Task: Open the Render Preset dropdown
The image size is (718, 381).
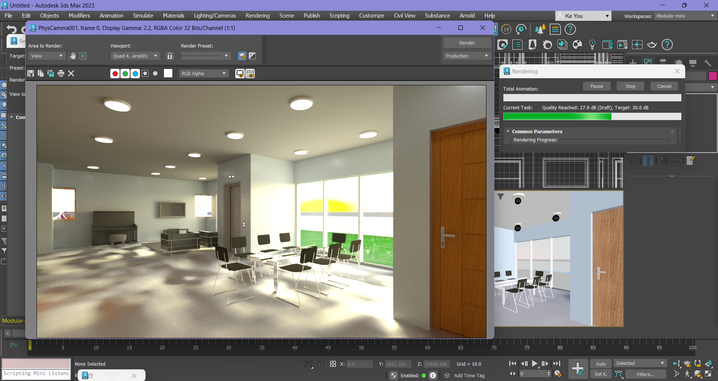Action: click(x=206, y=56)
